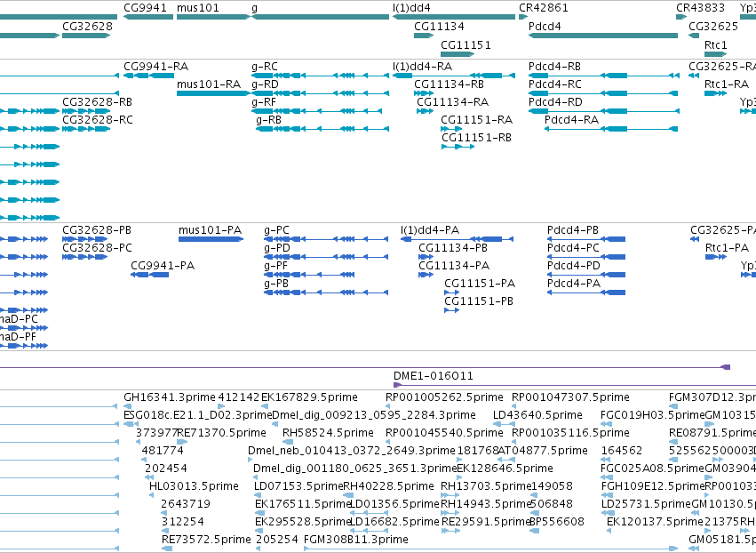The image size is (756, 553).
Task: Click the CG32628 gene label
Action: point(87,27)
